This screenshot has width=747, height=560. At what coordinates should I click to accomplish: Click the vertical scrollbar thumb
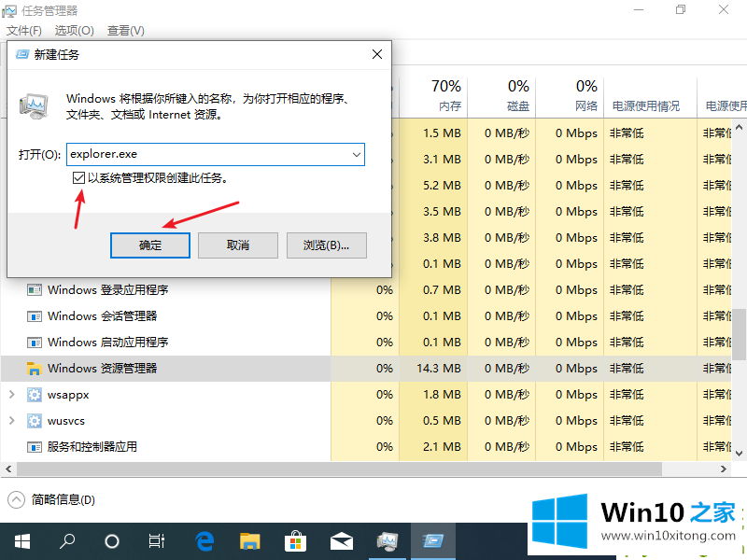(739, 334)
